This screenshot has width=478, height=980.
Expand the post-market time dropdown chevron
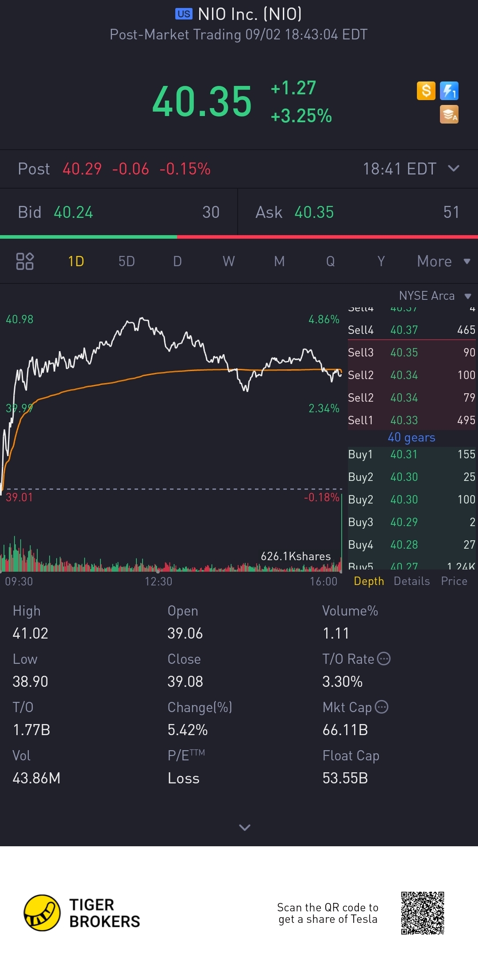pos(453,168)
